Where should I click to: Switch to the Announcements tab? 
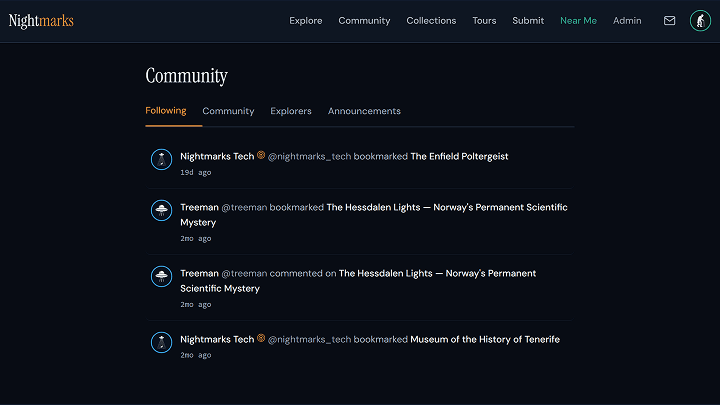364,111
